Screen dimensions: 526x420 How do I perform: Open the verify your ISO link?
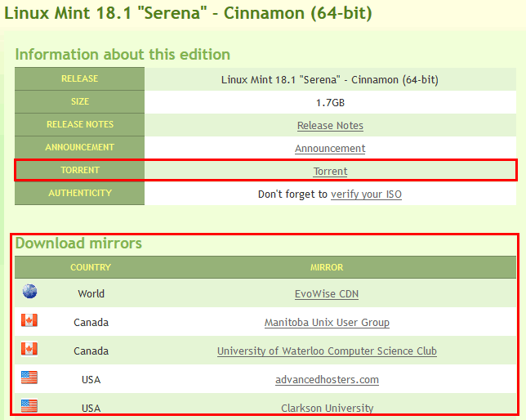pos(366,194)
